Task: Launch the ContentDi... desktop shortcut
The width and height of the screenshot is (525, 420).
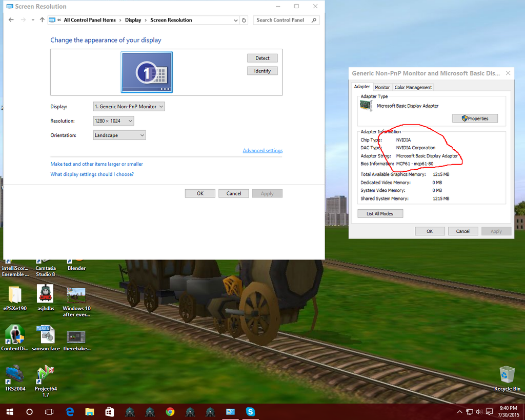Action: click(15, 337)
